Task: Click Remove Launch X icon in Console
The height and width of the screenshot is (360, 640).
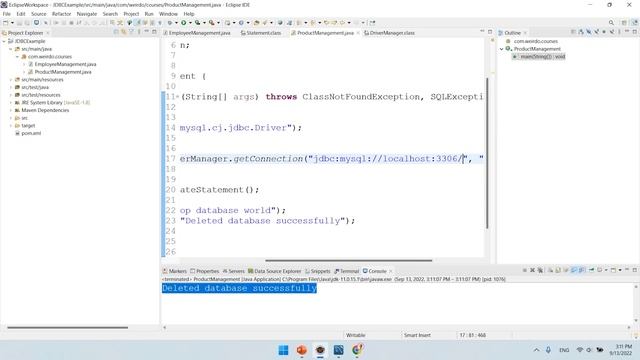Action: pyautogui.click(x=533, y=270)
